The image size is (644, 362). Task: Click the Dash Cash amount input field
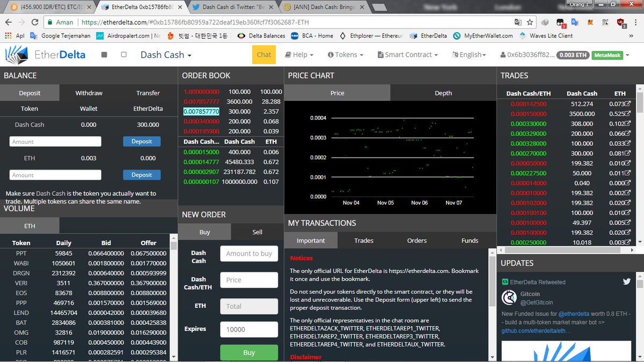click(x=55, y=142)
